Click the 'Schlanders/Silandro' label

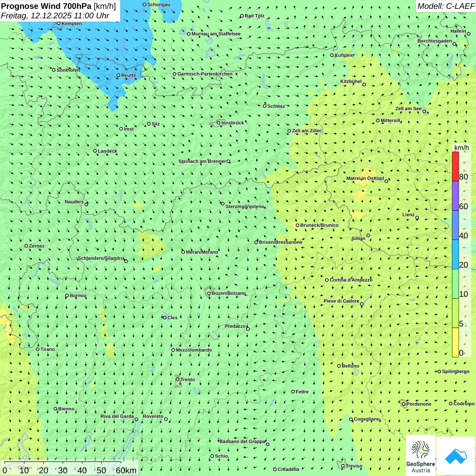tap(101, 258)
